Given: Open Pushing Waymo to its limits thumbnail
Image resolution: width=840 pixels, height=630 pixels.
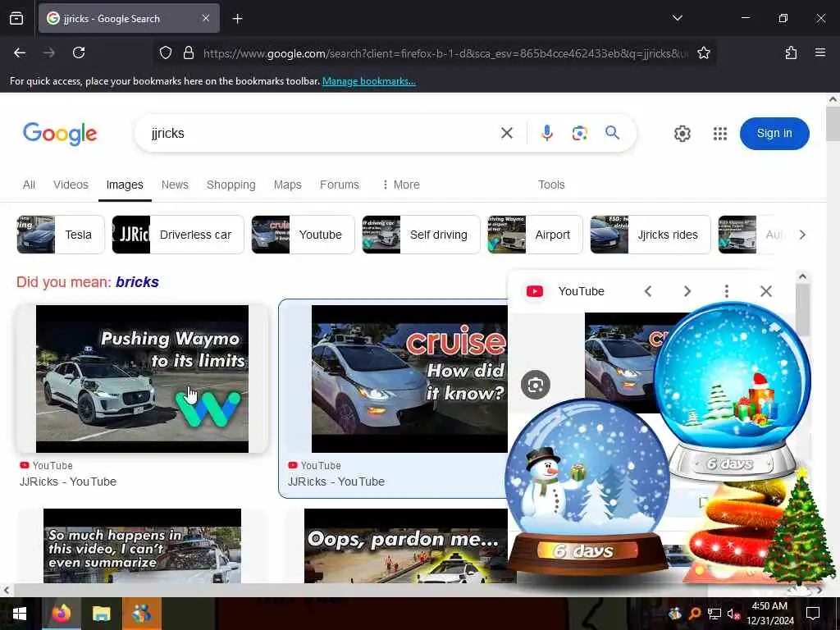Looking at the screenshot, I should [x=142, y=379].
